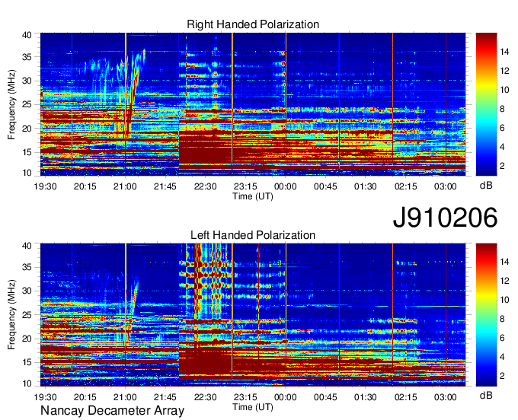This screenshot has width=518, height=420.
Task: Click the 14 value on upper colorbar scale
Action: (x=504, y=52)
